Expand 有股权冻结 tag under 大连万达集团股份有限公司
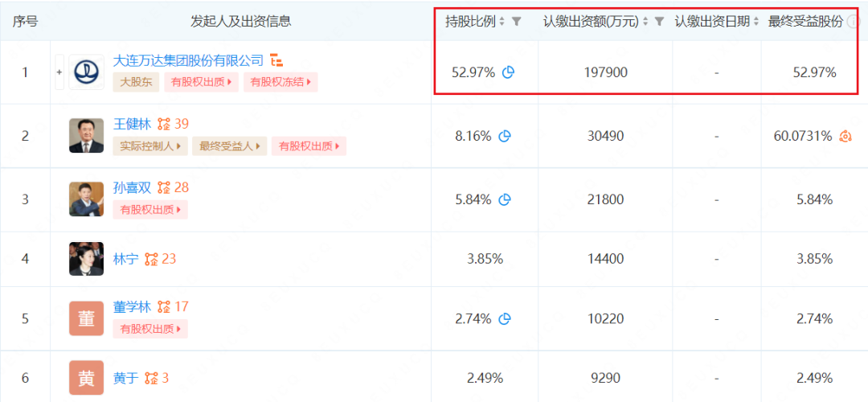Screen dimensions: 868x402 coord(280,83)
